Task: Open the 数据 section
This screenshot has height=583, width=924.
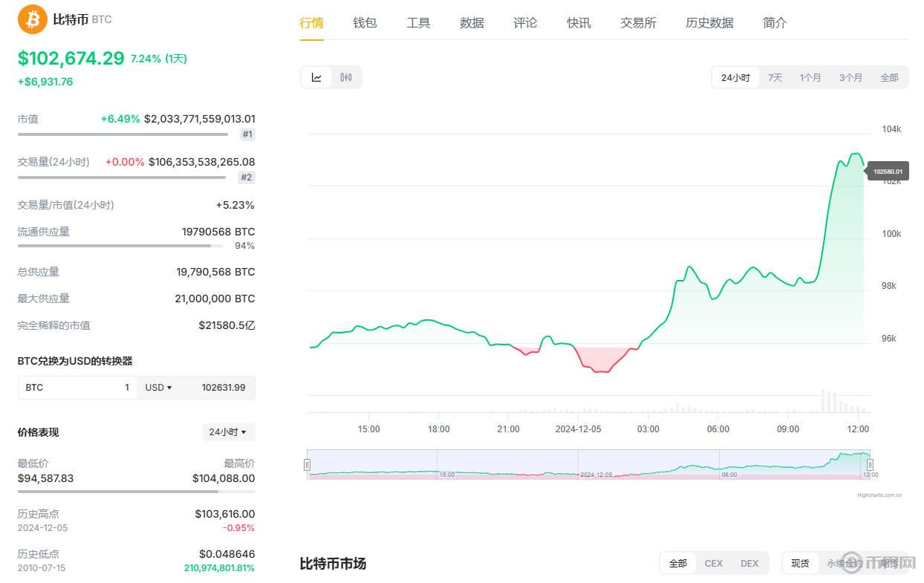Action: (472, 22)
